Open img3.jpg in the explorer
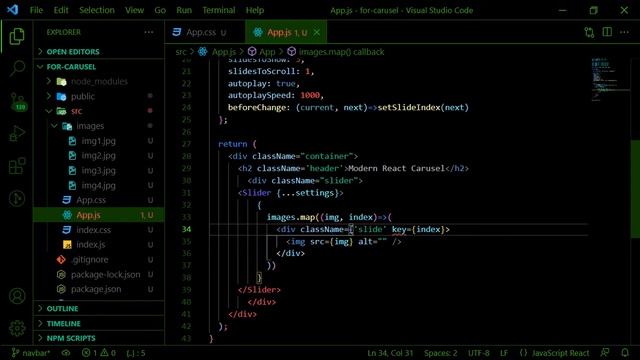 (x=98, y=171)
